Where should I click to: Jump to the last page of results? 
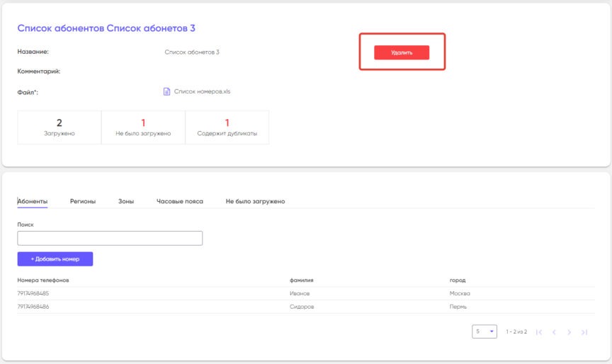pos(584,331)
